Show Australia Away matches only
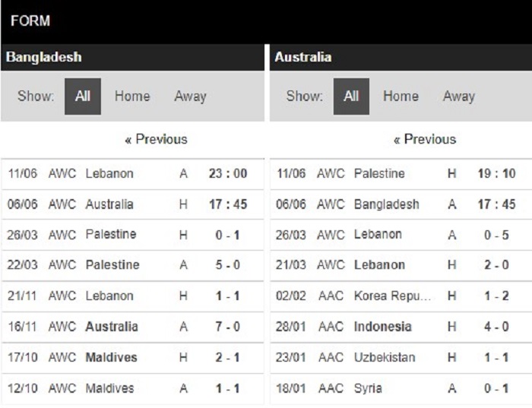 [459, 96]
